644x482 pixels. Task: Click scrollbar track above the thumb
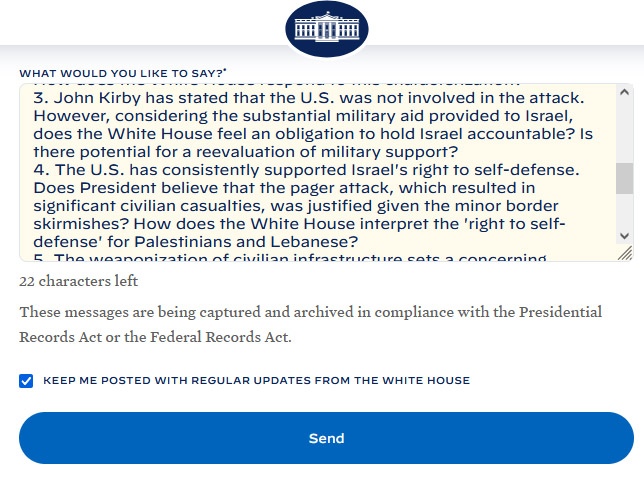624,130
